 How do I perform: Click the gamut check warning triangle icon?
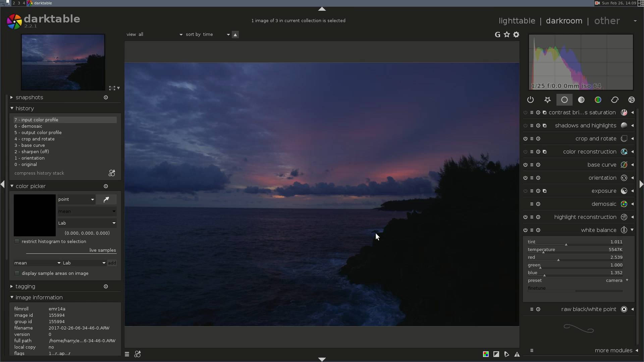[x=517, y=354]
